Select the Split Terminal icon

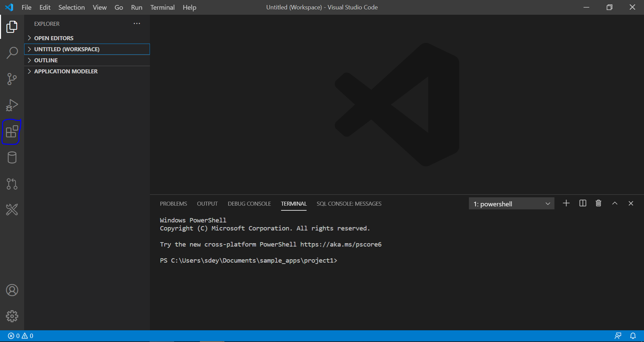tap(583, 203)
